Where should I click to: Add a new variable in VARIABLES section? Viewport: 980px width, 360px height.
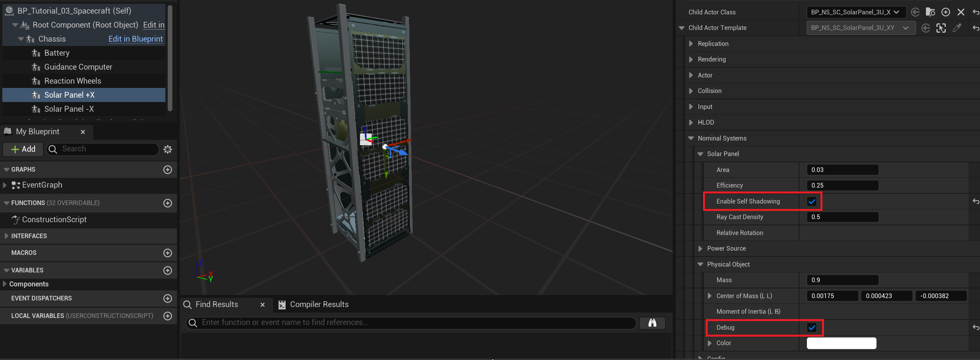click(x=168, y=270)
